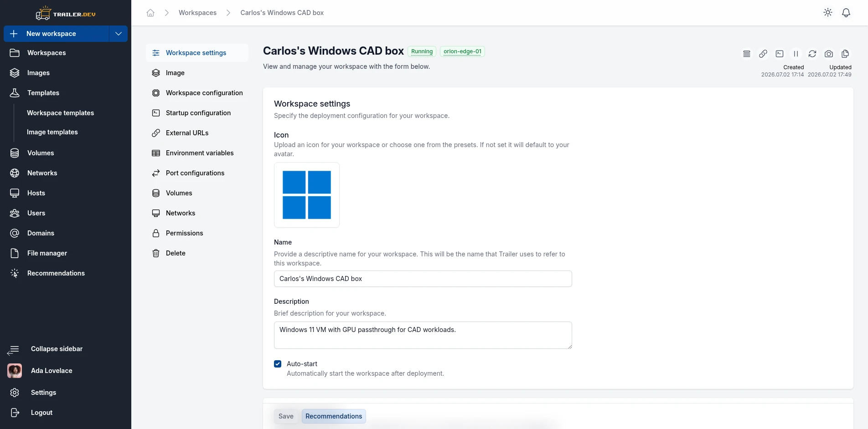The width and height of the screenshot is (868, 429).
Task: Select the Environment variables tab
Action: (197, 153)
